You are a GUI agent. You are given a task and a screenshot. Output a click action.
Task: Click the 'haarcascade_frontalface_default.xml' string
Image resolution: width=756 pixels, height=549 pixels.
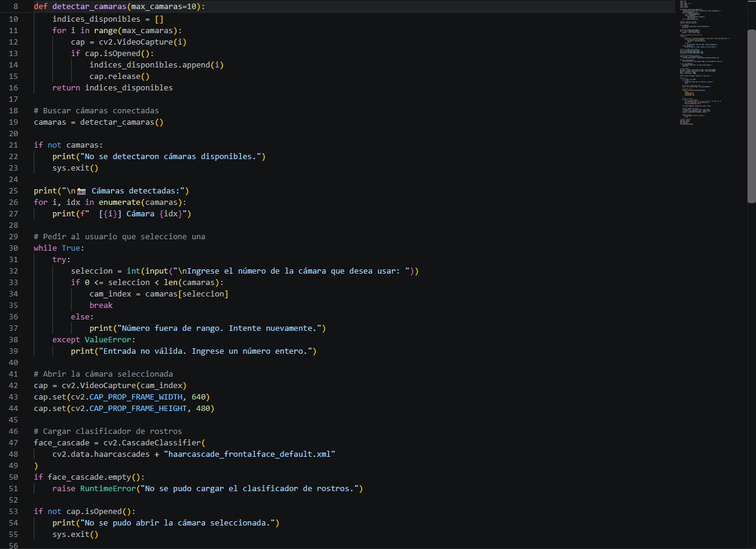tap(250, 454)
